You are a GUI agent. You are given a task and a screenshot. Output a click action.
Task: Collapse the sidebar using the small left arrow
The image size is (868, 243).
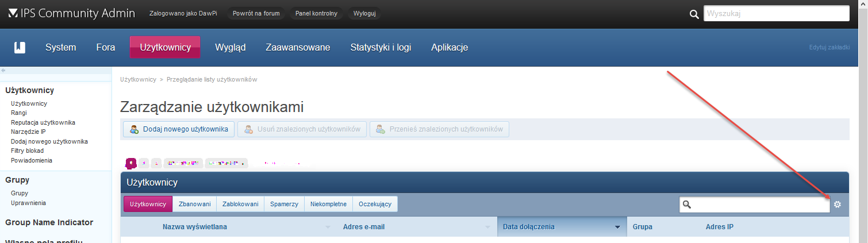[3, 70]
